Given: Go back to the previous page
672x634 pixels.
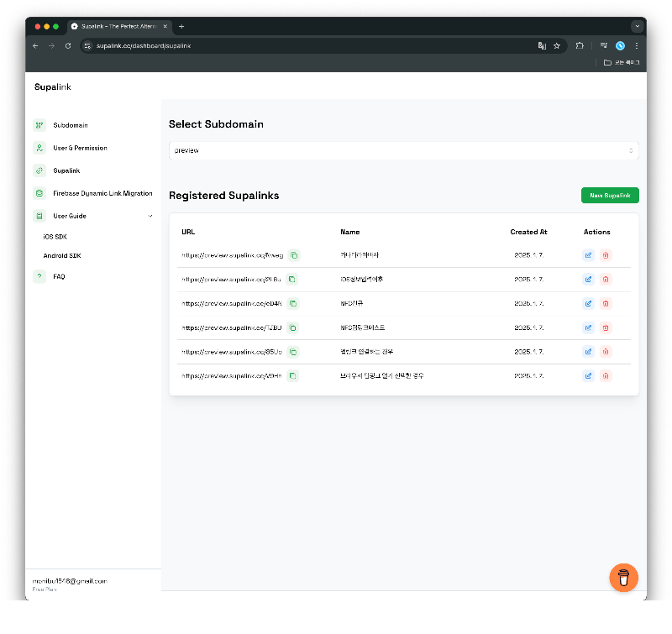Looking at the screenshot, I should point(35,46).
